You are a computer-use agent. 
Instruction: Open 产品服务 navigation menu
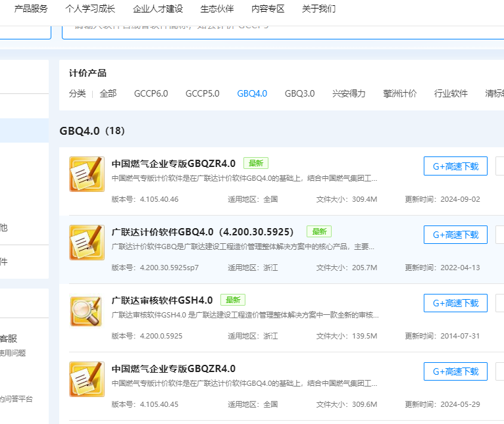click(x=31, y=9)
